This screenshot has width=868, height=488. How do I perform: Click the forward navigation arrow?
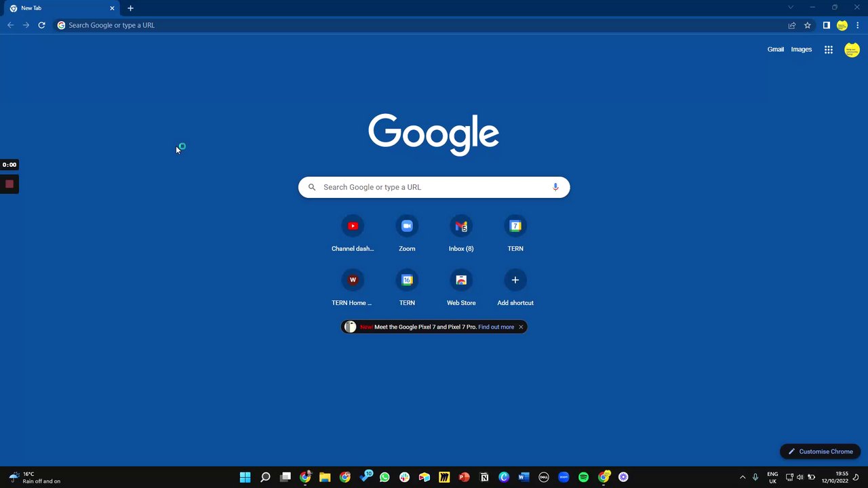(26, 25)
